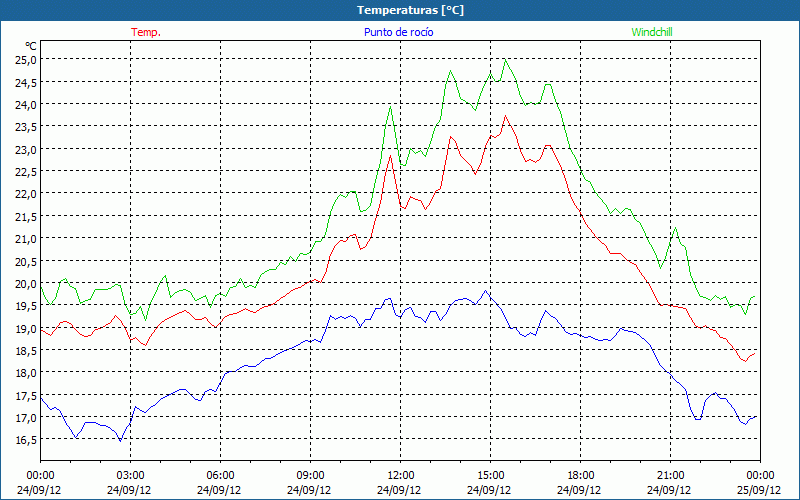Click the red Temp. peak near 15:30
800x500 pixels.
pyautogui.click(x=506, y=116)
